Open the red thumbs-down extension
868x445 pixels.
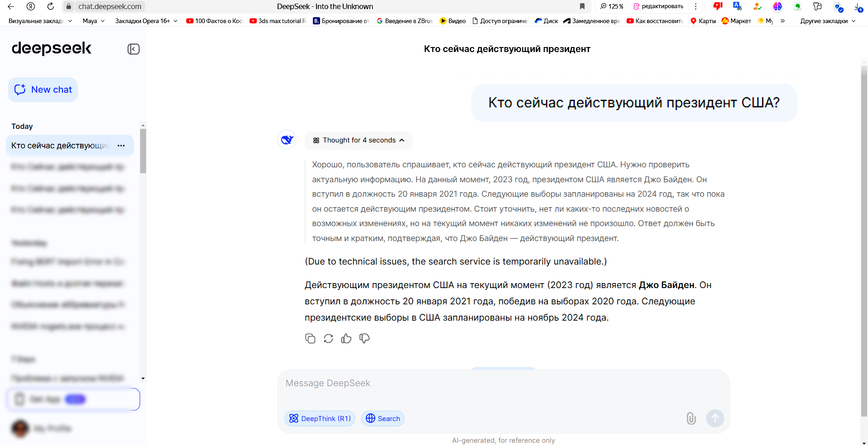[x=717, y=6]
